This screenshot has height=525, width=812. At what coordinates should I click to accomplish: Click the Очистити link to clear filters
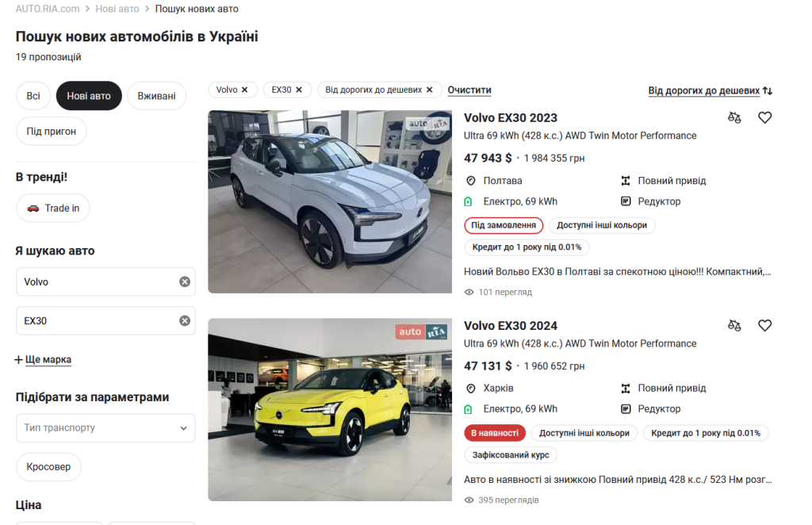pos(469,90)
